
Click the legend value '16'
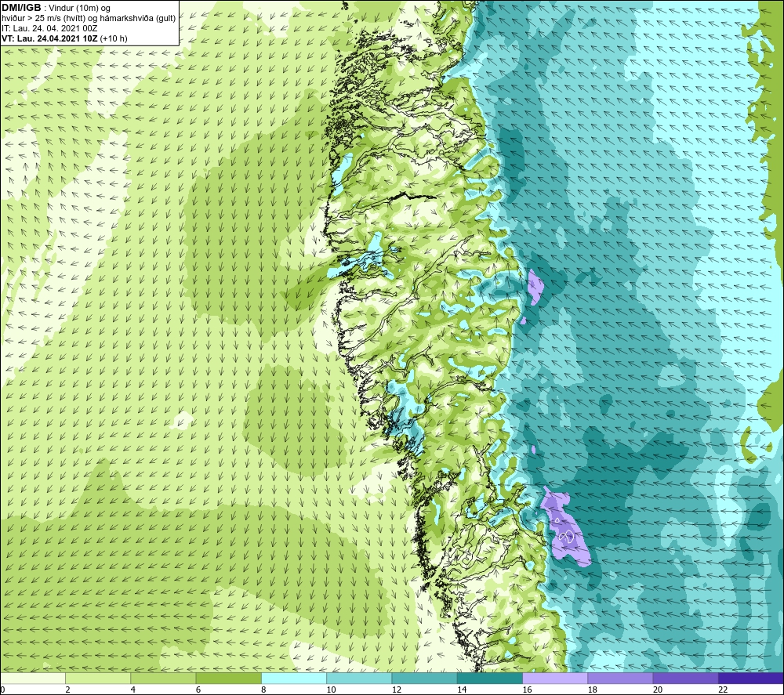(x=527, y=690)
